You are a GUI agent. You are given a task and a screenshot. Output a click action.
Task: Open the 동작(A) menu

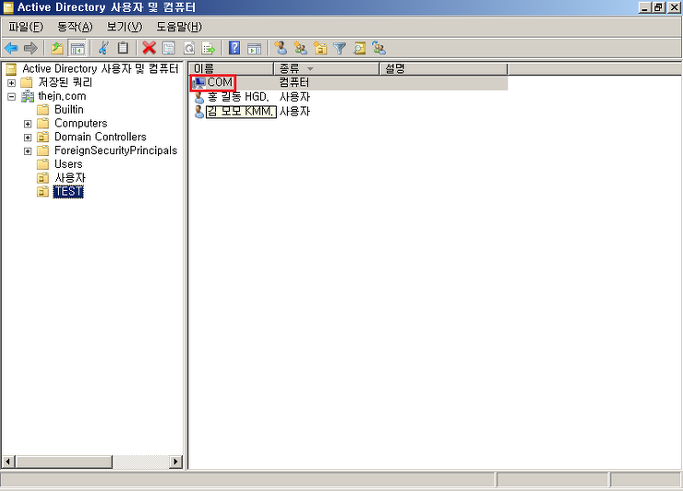(75, 27)
